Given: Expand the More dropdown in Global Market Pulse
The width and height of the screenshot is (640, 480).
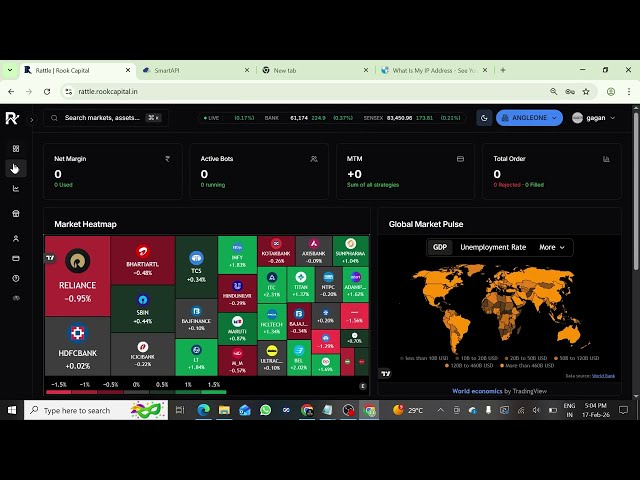Looking at the screenshot, I should pyautogui.click(x=552, y=247).
